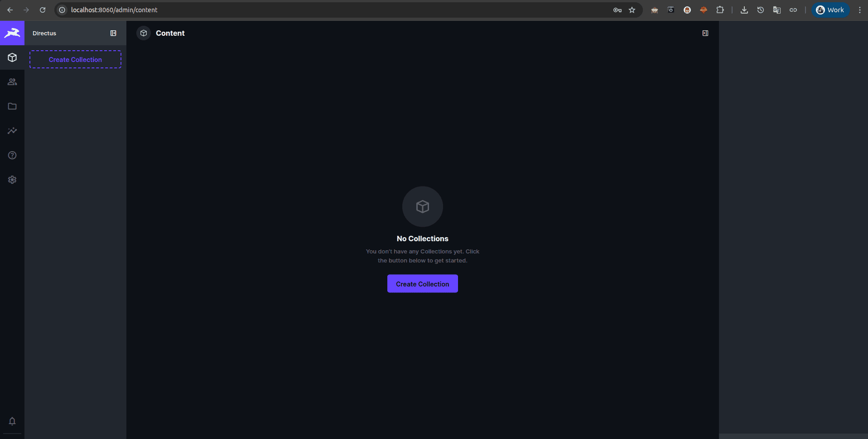
Task: Click the dashed Create Collection sidebar button
Action: pos(75,59)
